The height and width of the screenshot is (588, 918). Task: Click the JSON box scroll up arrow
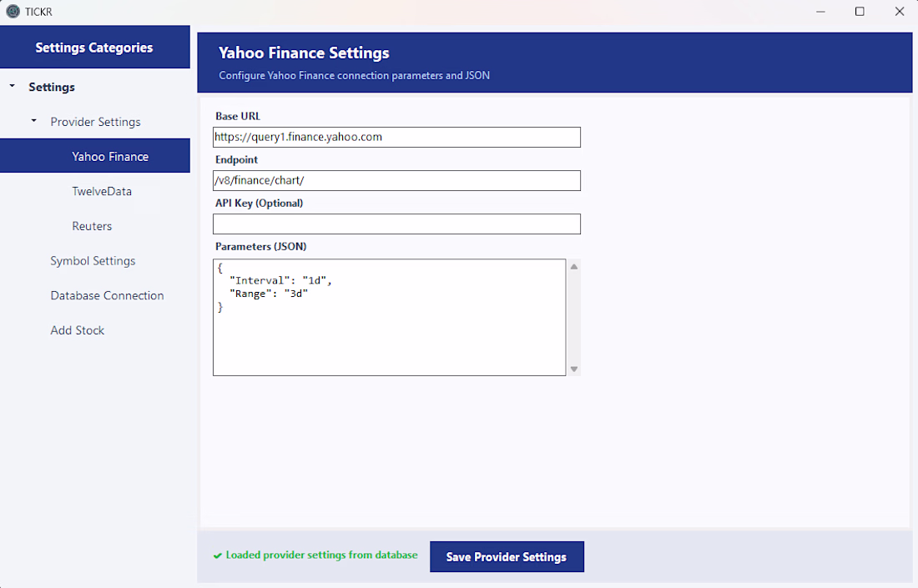(574, 267)
